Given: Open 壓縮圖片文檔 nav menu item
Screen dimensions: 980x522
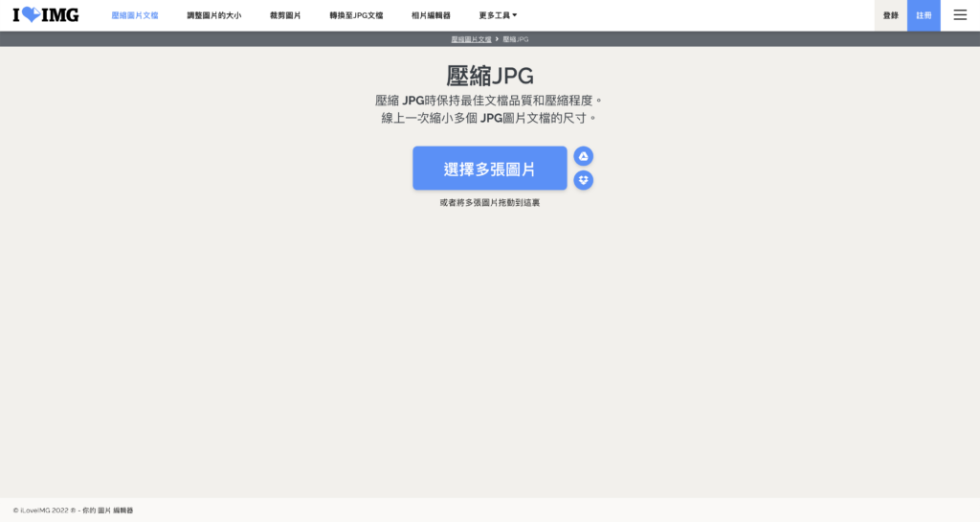Looking at the screenshot, I should (135, 15).
